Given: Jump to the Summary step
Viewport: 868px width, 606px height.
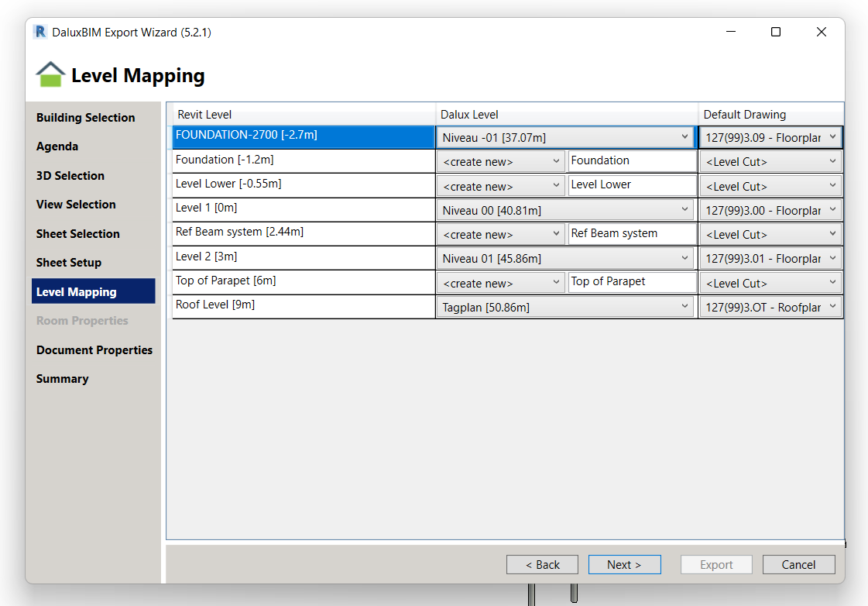Looking at the screenshot, I should tap(63, 379).
